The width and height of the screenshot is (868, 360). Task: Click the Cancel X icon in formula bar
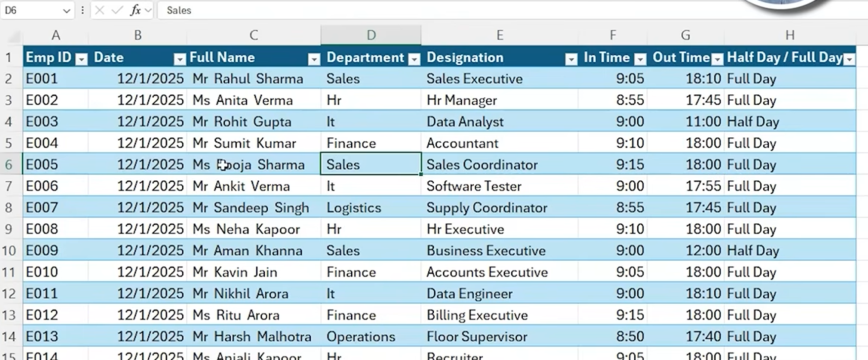(100, 10)
